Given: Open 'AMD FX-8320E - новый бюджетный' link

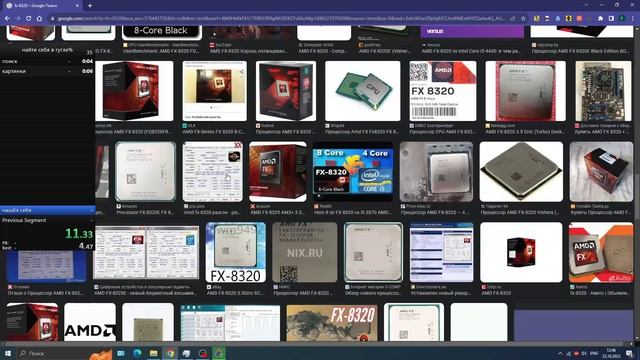Looking at the screenshot, I should point(145,293).
